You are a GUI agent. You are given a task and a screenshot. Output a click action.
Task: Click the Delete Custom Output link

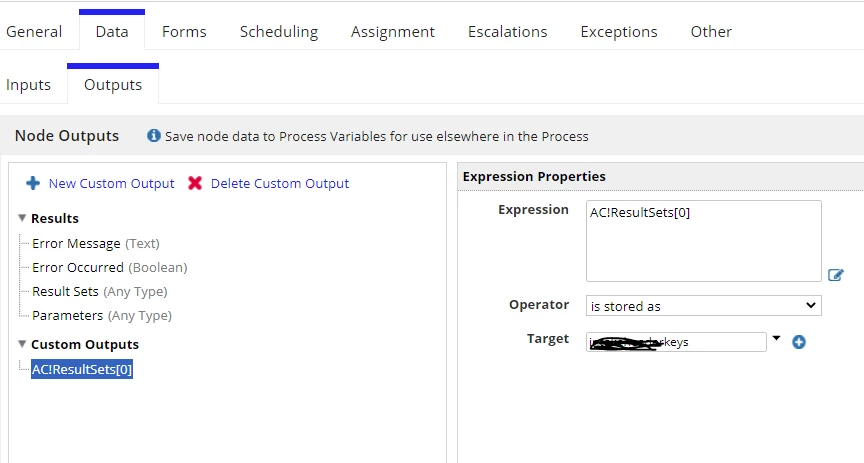click(280, 184)
